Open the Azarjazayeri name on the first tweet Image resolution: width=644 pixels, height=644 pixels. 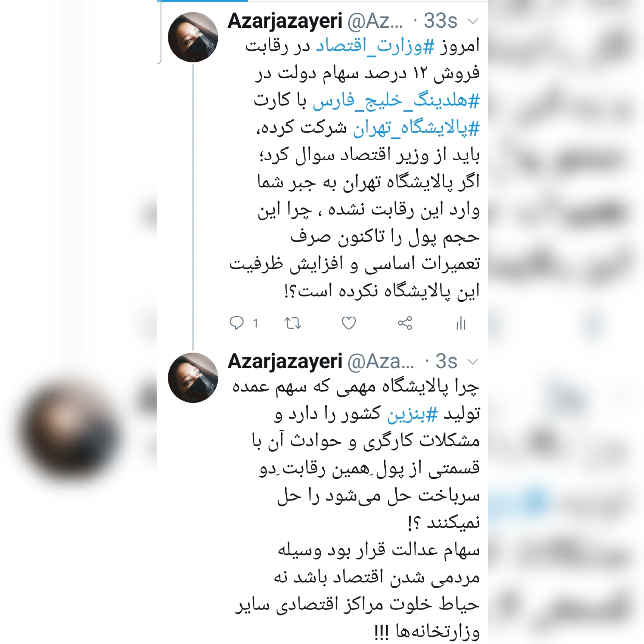click(x=285, y=21)
